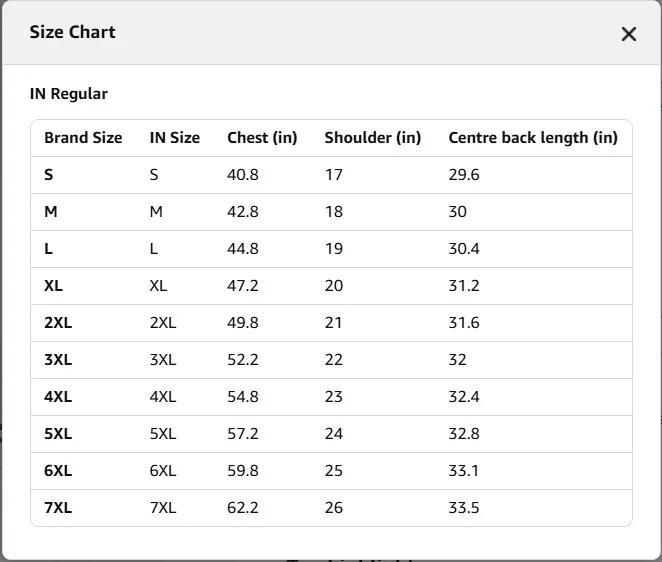Screen dimensions: 662x562
Task: Click shoulder value 17 for size S
Action: coord(333,175)
